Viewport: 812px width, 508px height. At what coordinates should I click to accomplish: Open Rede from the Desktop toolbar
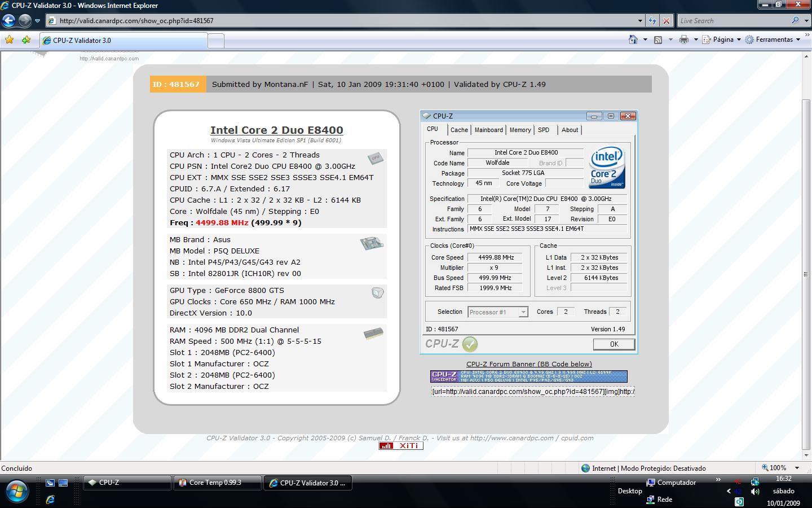[x=659, y=499]
